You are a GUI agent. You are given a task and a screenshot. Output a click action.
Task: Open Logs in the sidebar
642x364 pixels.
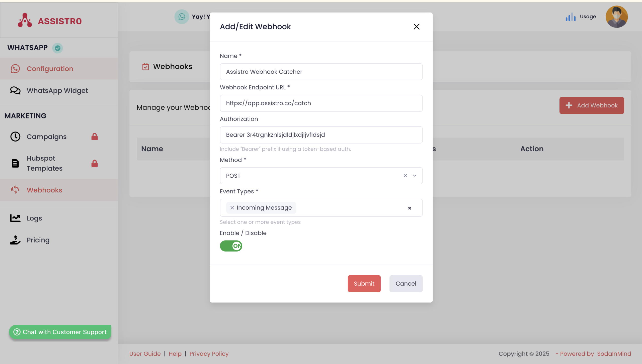[34, 218]
